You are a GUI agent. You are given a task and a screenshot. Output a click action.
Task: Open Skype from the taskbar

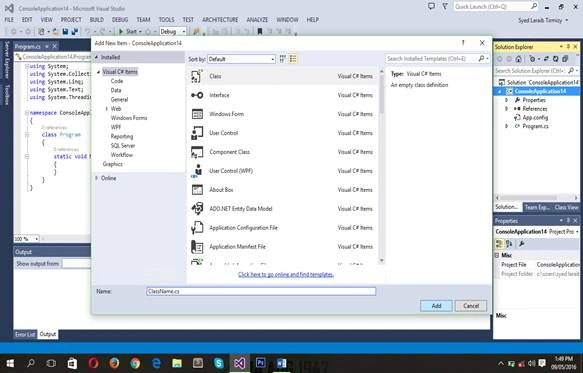[219, 363]
